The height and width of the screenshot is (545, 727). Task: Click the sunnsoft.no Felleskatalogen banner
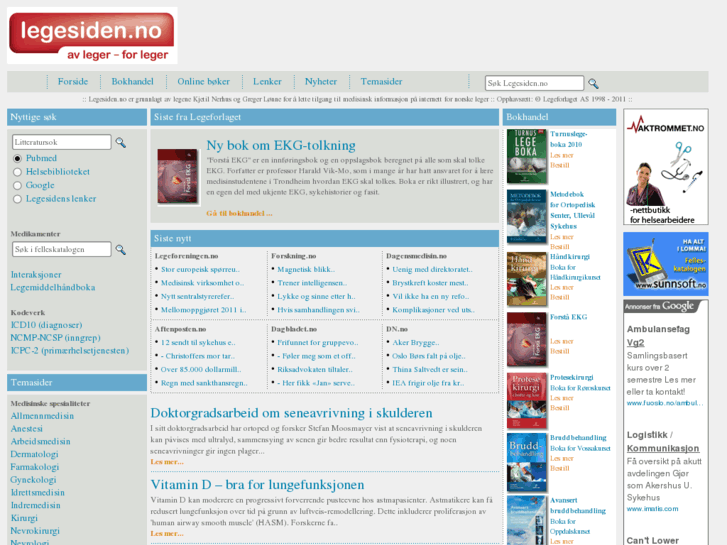pos(666,264)
